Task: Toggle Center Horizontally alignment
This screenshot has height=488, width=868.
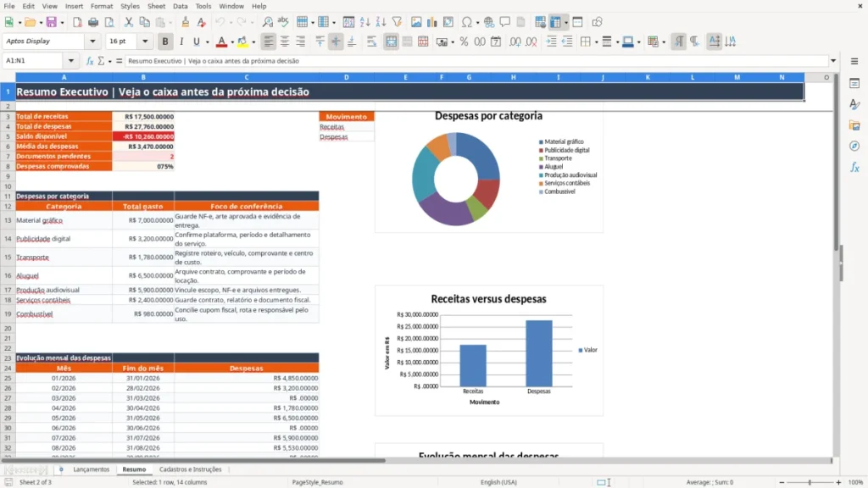Action: [285, 42]
